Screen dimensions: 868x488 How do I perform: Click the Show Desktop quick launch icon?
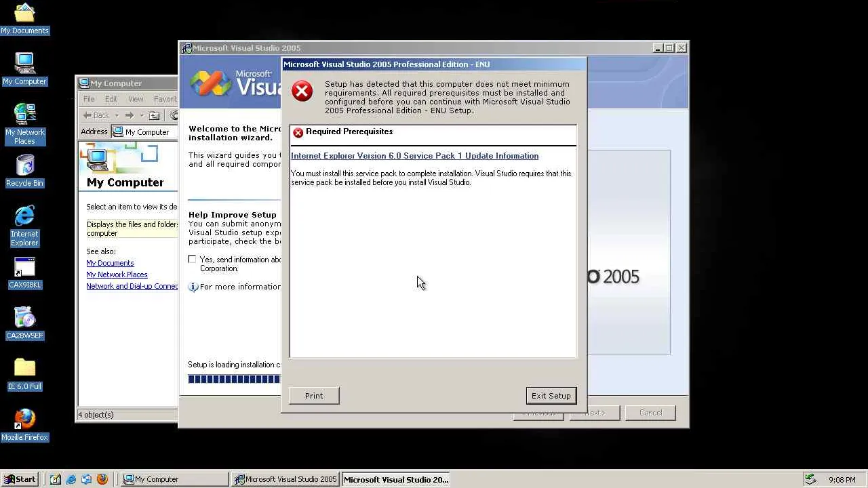(55, 479)
